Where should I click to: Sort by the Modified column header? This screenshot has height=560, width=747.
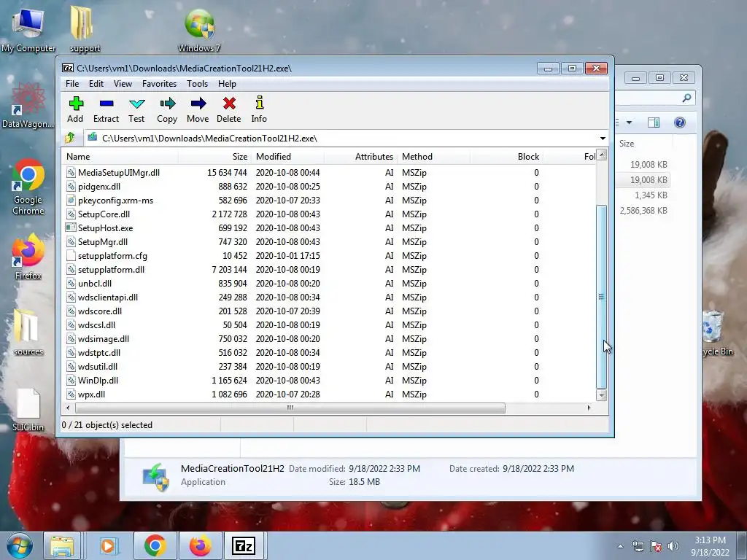(x=287, y=157)
